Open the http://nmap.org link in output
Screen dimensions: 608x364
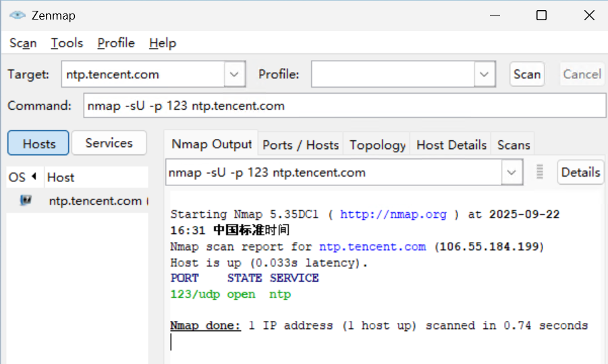[393, 214]
